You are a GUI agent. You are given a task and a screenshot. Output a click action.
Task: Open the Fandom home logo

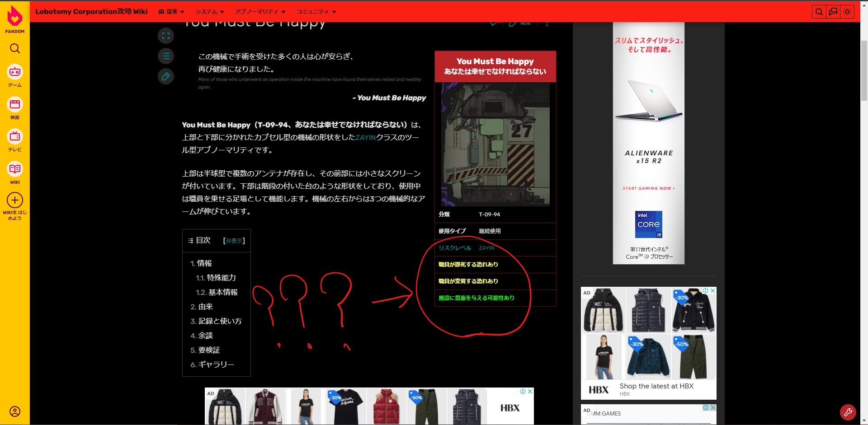point(15,19)
